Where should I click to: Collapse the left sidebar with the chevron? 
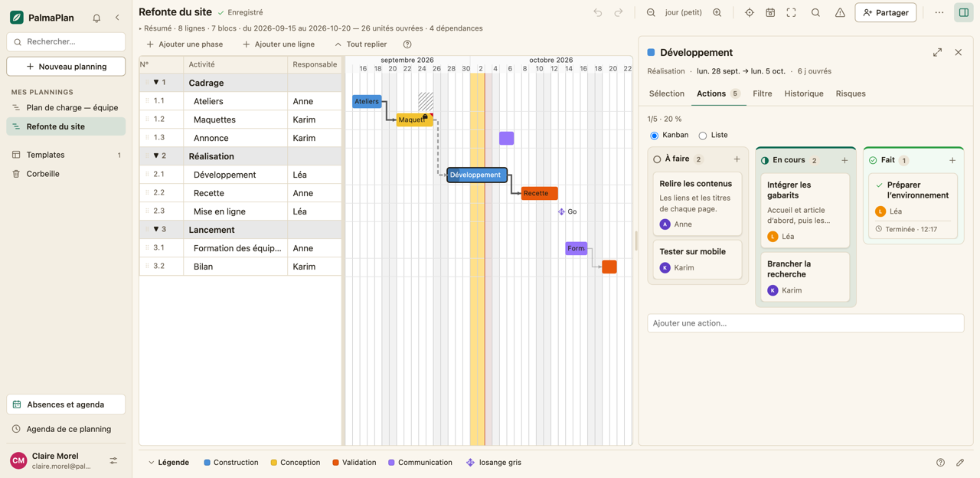click(117, 18)
